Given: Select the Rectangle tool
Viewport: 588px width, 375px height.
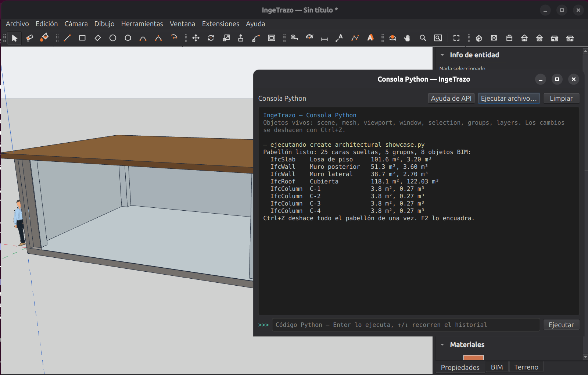Looking at the screenshot, I should [82, 38].
